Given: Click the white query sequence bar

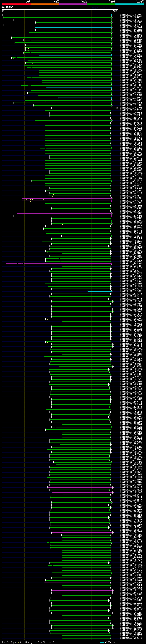Looking at the screenshot, I should pyautogui.click(x=60, y=9).
